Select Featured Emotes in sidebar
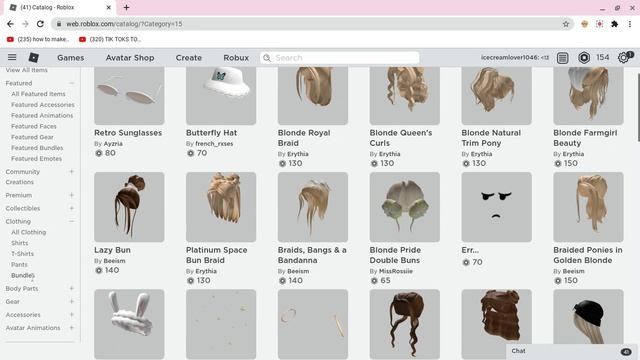Screen dimensions: 640x360 point(36,159)
